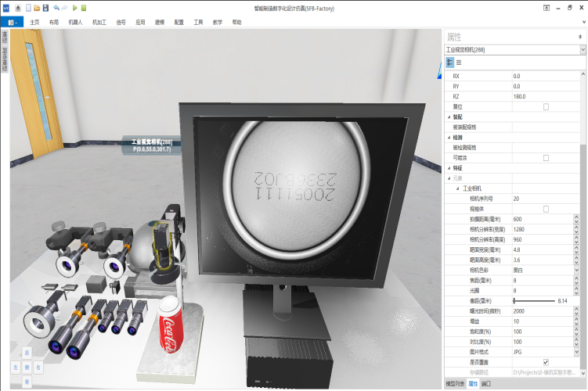Collapse the 工业相机 property node
This screenshot has width=588, height=391.
(x=457, y=188)
